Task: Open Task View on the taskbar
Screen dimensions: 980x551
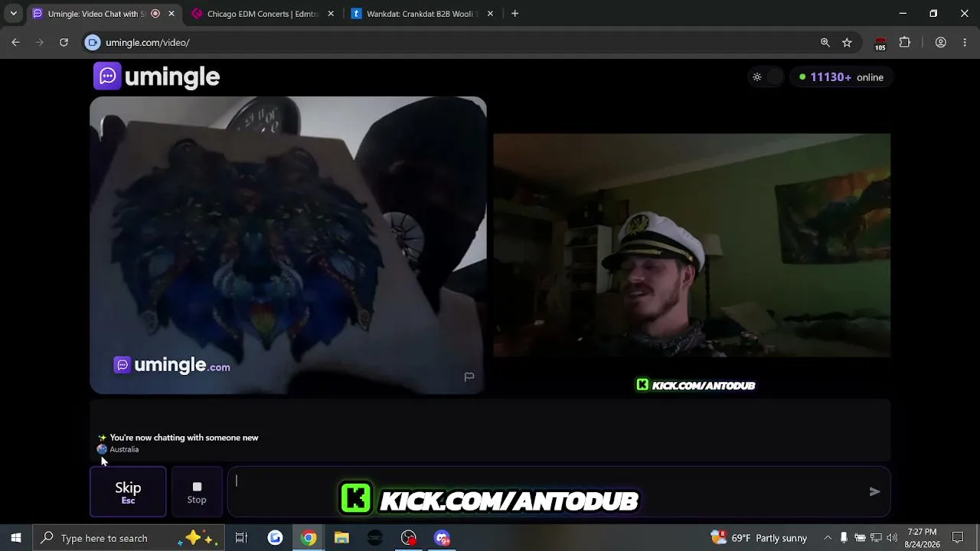Action: coord(241,538)
